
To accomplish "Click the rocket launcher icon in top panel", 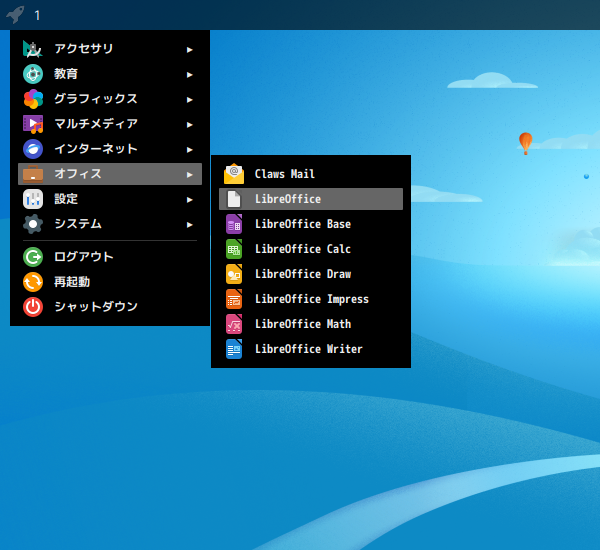I will (x=15, y=15).
